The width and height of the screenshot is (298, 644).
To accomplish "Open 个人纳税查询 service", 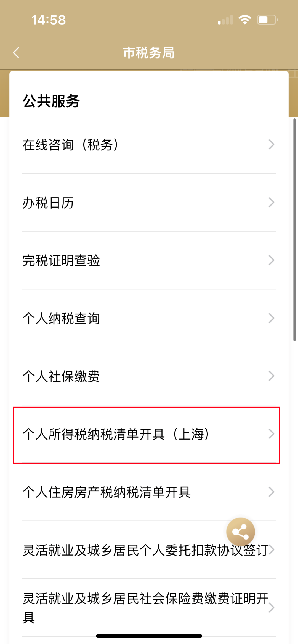I will click(149, 319).
